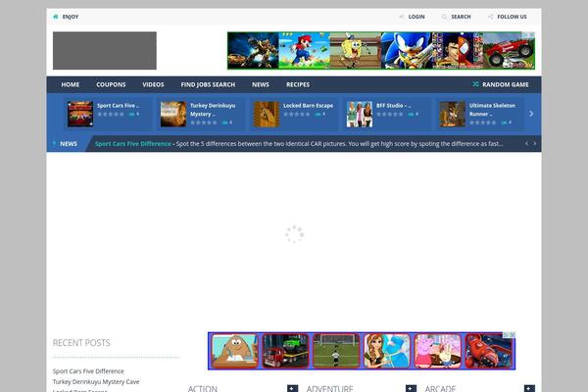Open Turkey Derinkuyu Mystery Cave recent post
588x392 pixels.
(x=96, y=381)
